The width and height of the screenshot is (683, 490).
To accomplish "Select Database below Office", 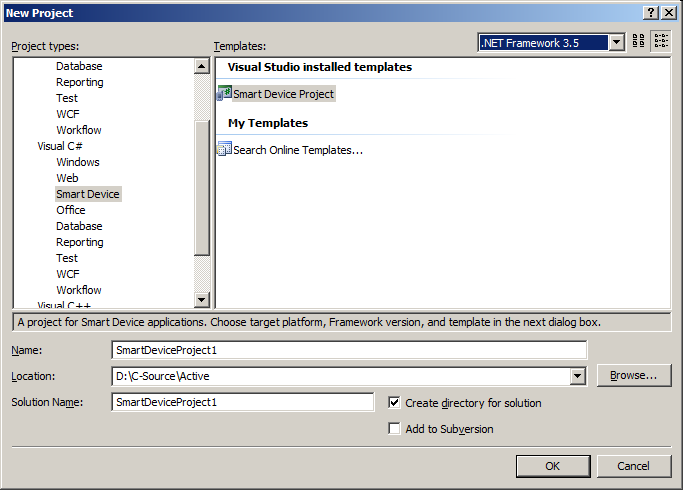I will pyautogui.click(x=79, y=226).
